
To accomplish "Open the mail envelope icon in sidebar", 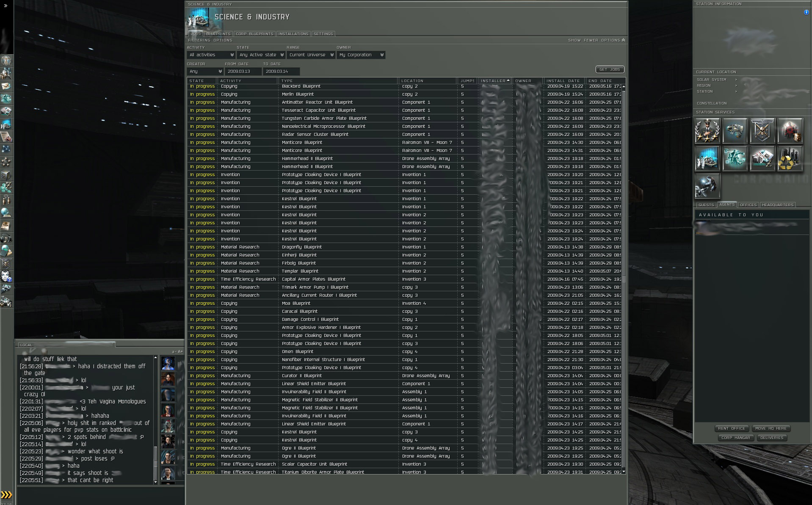I will click(x=6, y=86).
